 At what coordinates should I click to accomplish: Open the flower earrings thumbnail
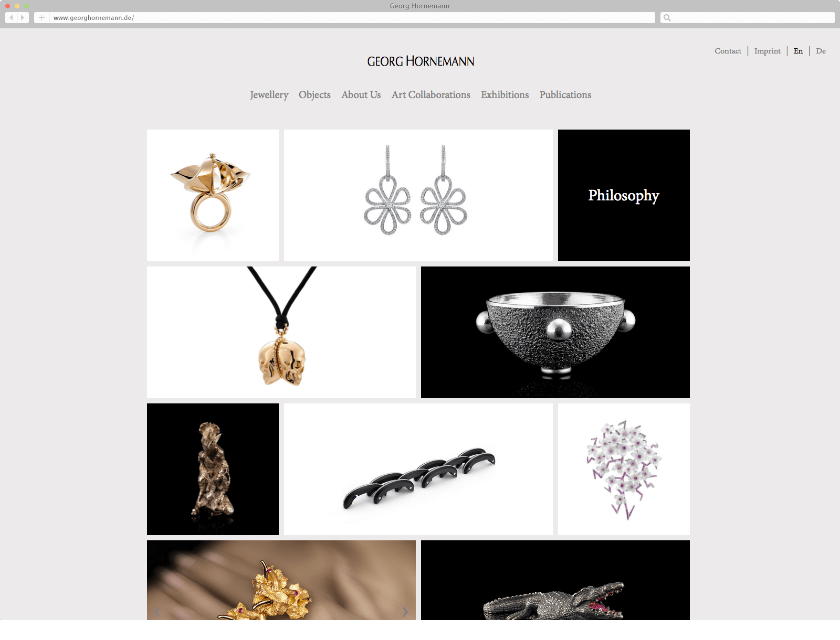418,195
